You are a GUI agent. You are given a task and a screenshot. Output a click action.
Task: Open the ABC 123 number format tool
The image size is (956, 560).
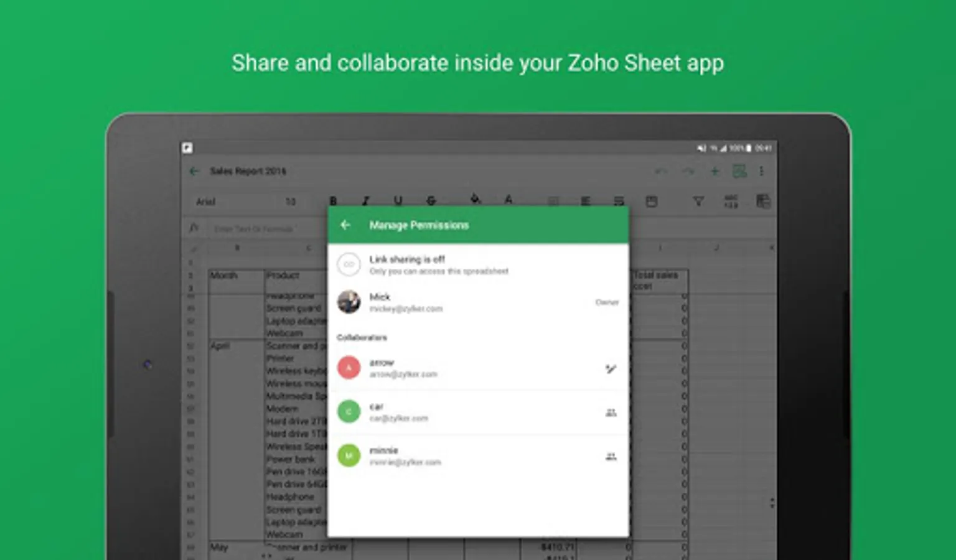731,201
